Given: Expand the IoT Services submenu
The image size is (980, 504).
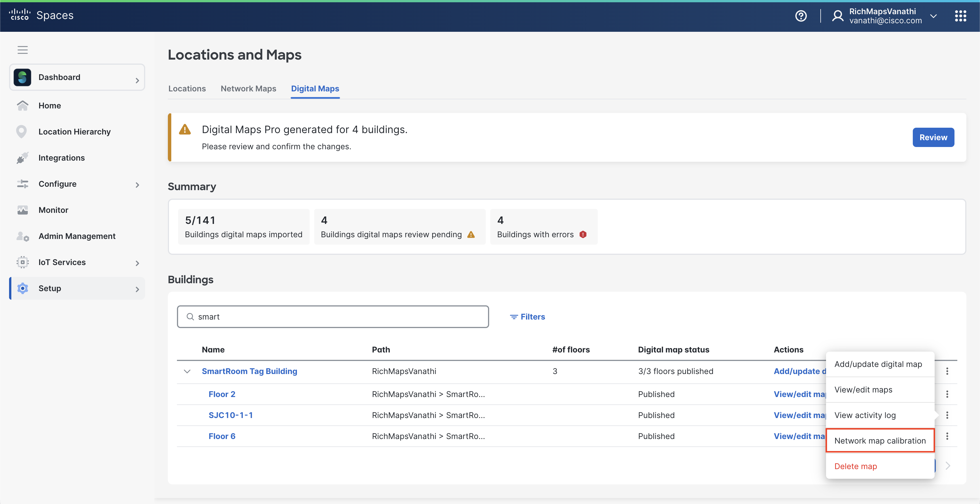Looking at the screenshot, I should [137, 263].
